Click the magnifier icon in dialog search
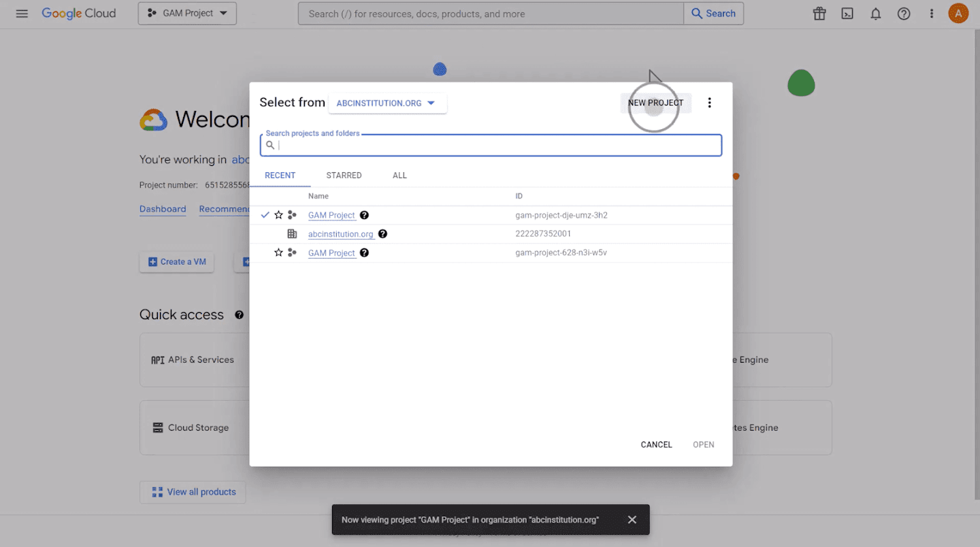This screenshot has width=980, height=547. coord(270,145)
